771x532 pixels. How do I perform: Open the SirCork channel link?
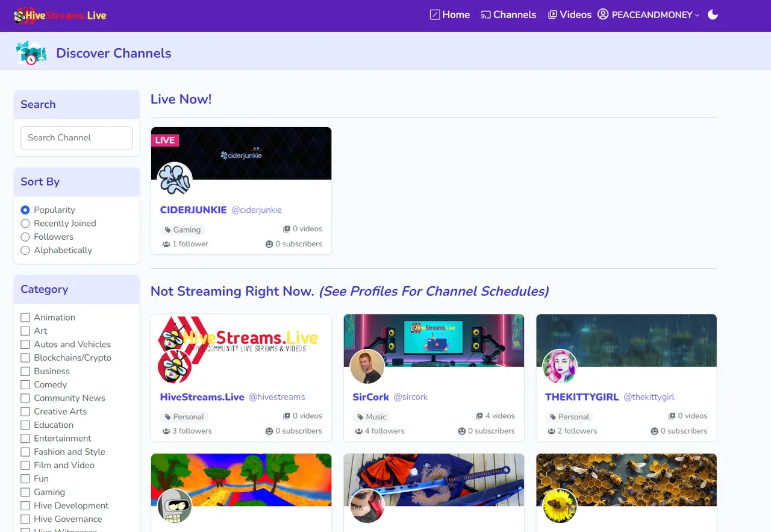tap(371, 397)
